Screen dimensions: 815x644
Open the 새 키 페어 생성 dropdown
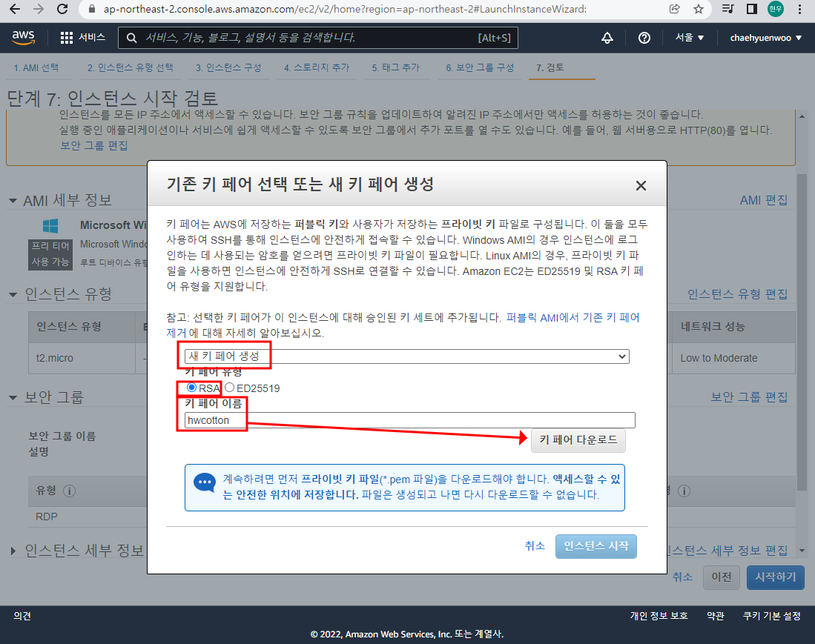[x=407, y=356]
